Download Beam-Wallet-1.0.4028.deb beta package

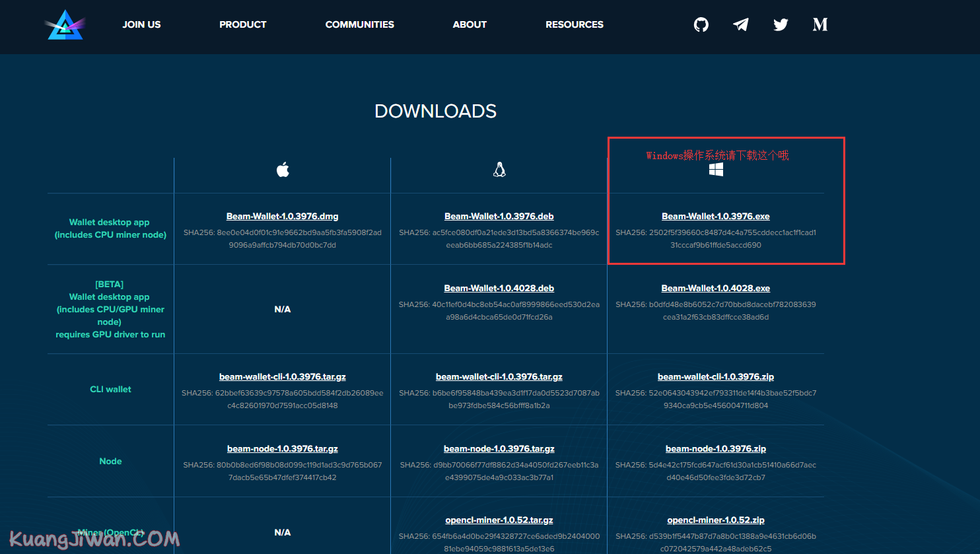[x=499, y=289]
